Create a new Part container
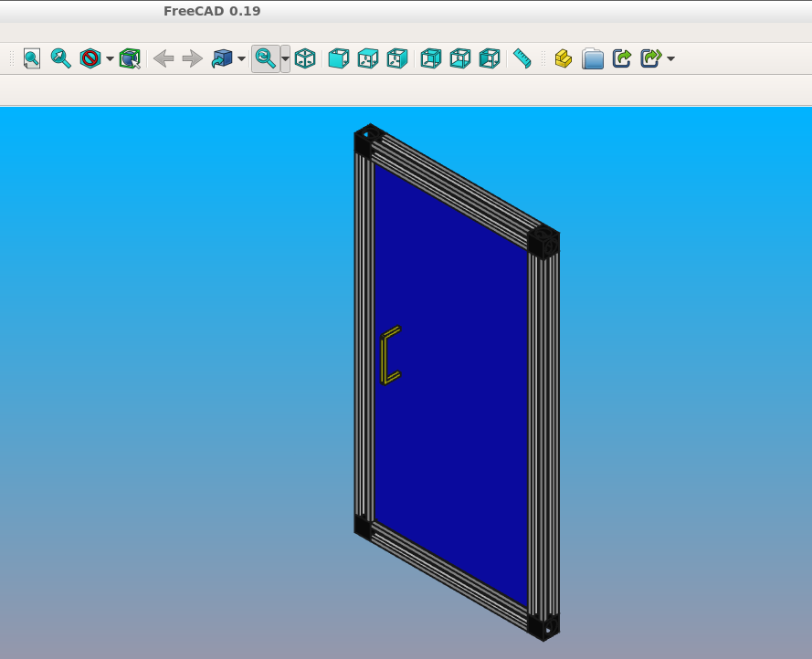The image size is (812, 659). click(x=563, y=58)
